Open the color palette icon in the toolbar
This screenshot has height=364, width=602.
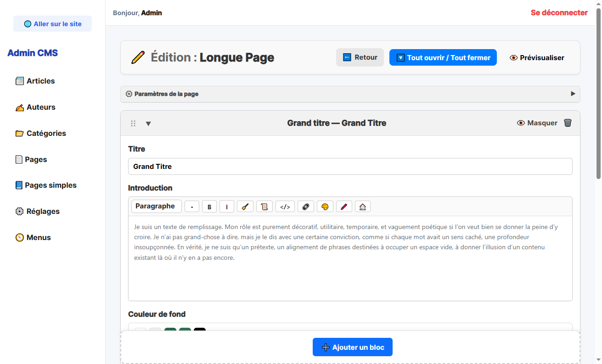(325, 207)
